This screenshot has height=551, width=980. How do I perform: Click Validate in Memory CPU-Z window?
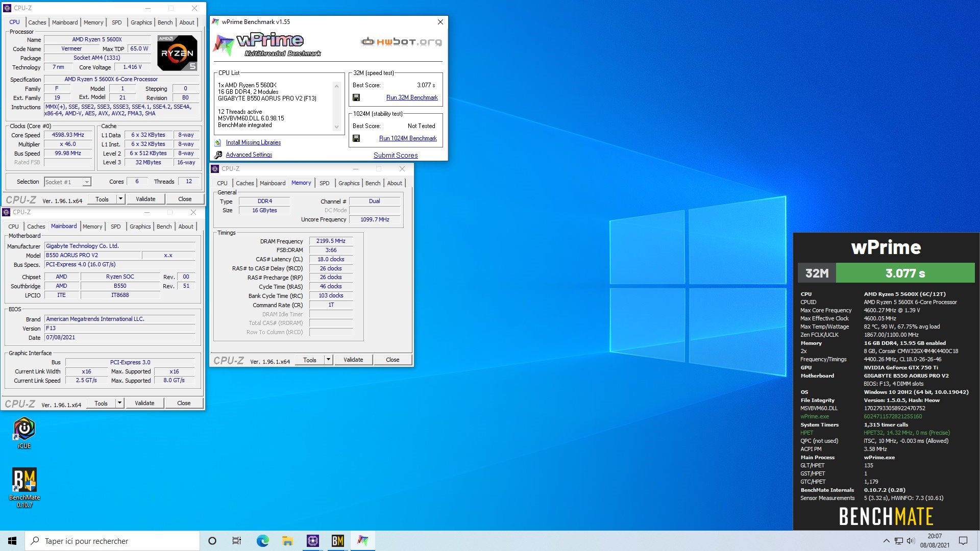[x=353, y=360]
